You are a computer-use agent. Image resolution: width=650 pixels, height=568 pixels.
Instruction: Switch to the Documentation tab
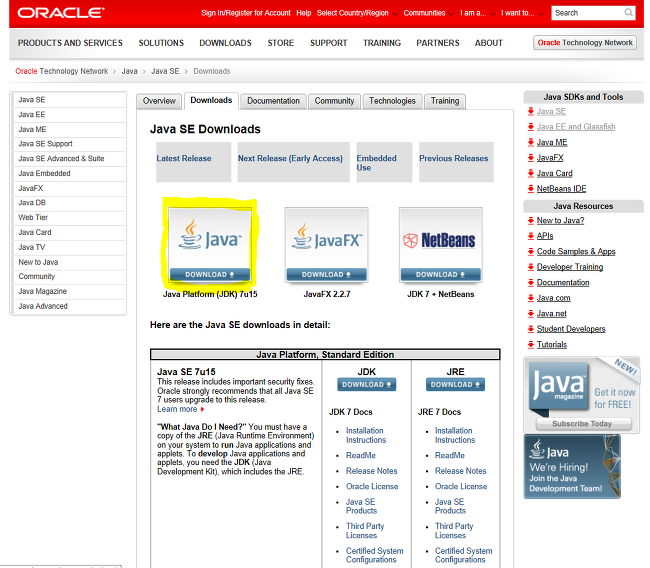[273, 101]
